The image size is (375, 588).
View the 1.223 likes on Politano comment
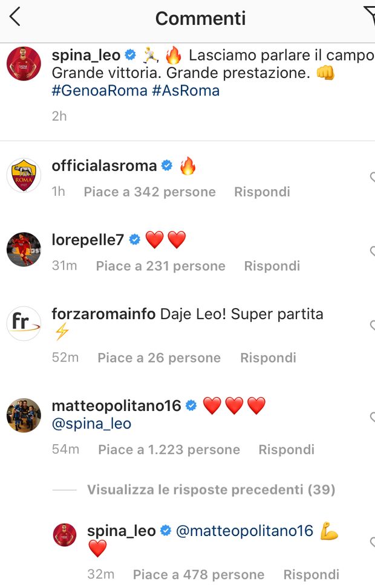(169, 450)
